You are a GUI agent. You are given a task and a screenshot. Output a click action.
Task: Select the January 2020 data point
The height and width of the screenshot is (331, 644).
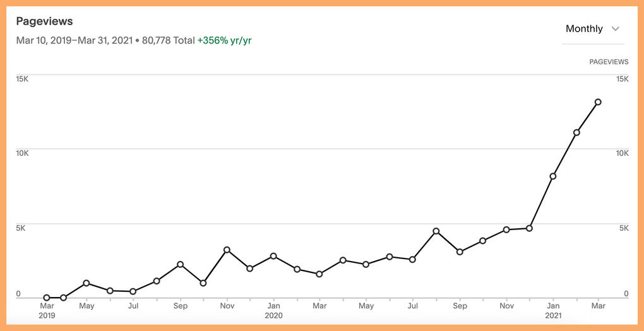tap(273, 256)
